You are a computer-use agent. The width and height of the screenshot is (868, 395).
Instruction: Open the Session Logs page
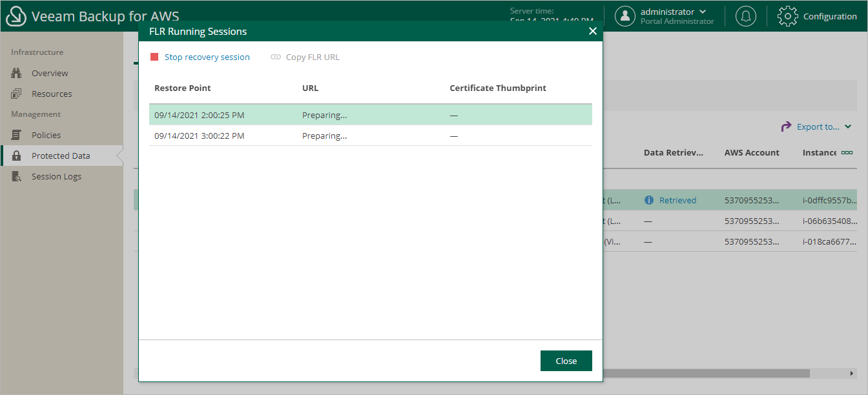(57, 176)
